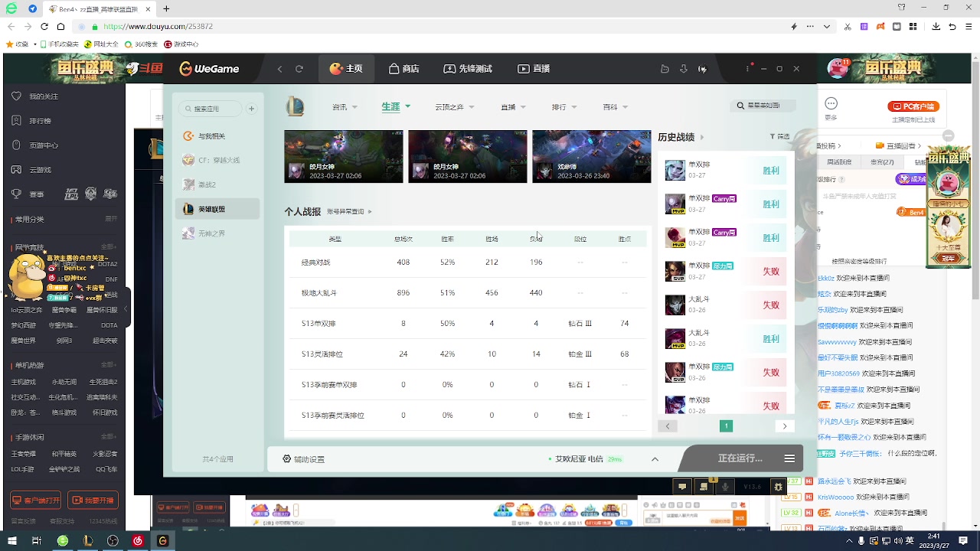Toggle the microphone icon in player bar

pyautogui.click(x=725, y=487)
